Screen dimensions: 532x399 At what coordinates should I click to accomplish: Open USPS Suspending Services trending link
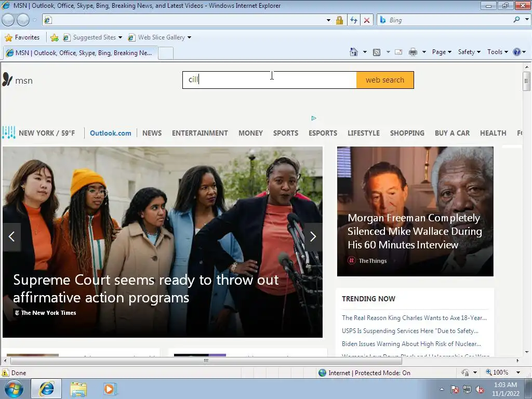[410, 330]
